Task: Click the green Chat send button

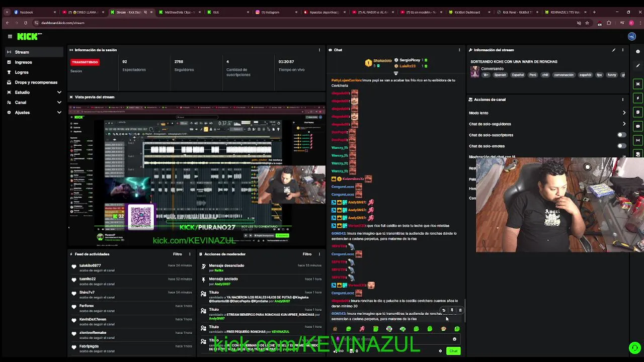Action: tap(453, 351)
